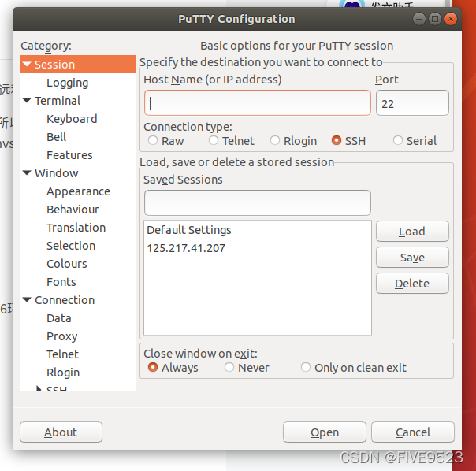Open Behaviour settings
Image resolution: width=476 pixels, height=471 pixels.
tap(73, 210)
